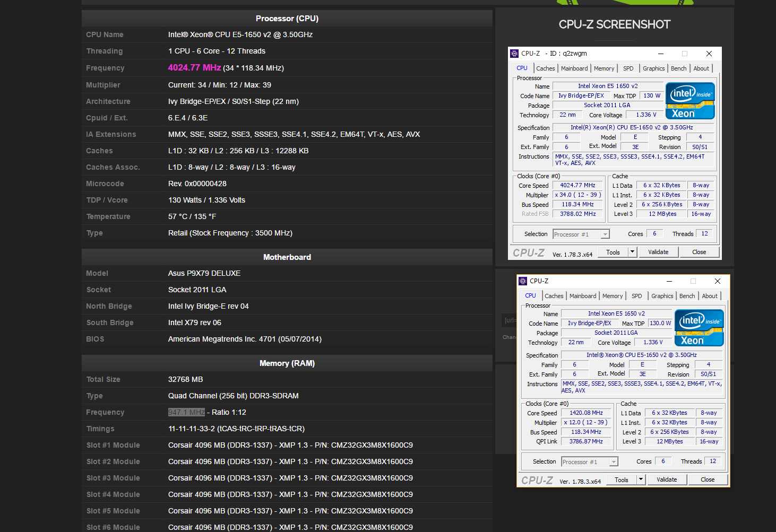Click the pink 4024.77 MHz frequency value

pyautogui.click(x=194, y=68)
